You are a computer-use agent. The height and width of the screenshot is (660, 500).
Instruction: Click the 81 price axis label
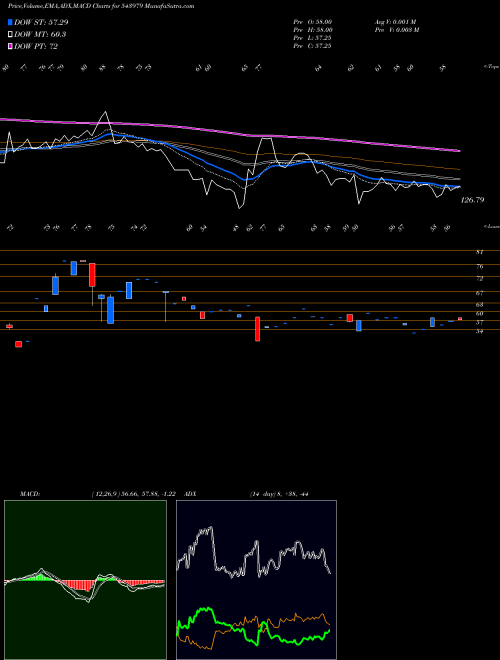tap(479, 252)
